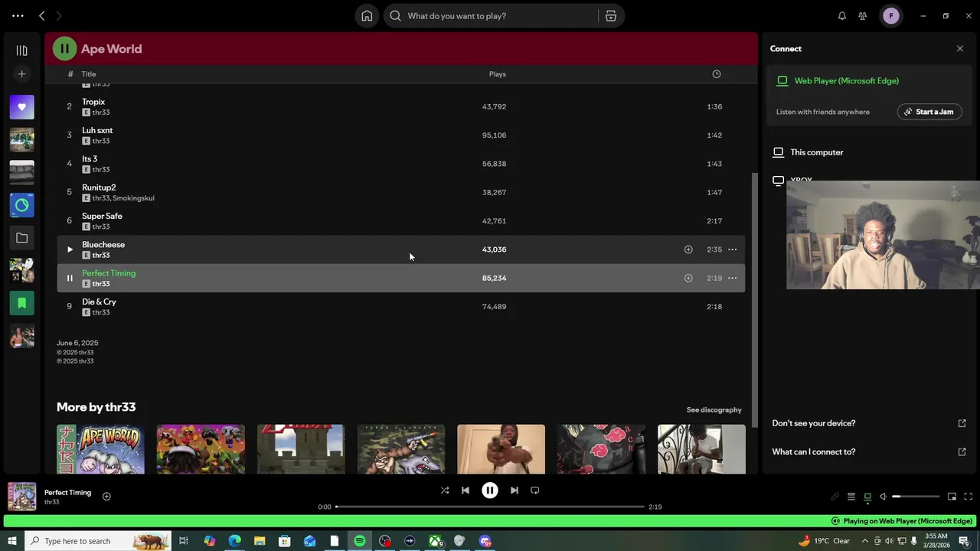
Task: Sort by duration clock column header
Action: tap(717, 74)
